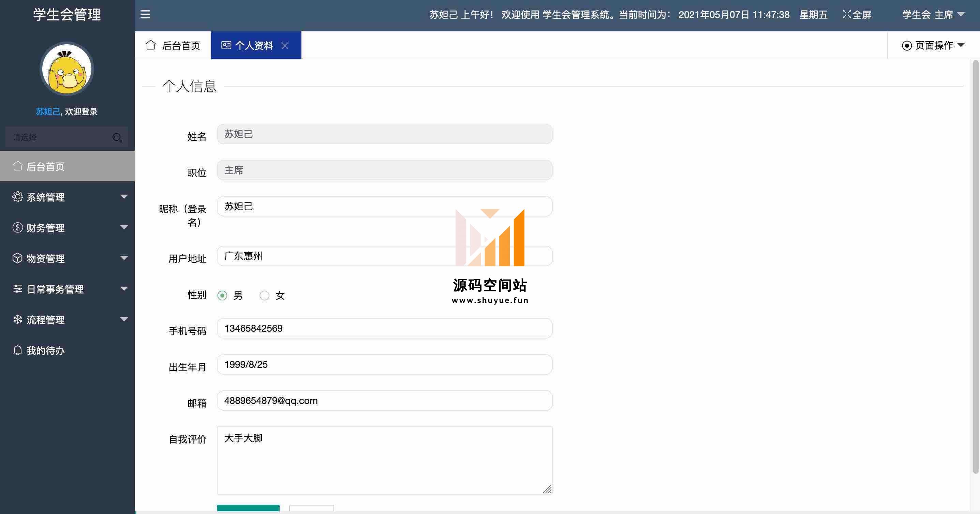Expand the 财务管理 menu arrow
980x514 pixels.
coord(124,227)
